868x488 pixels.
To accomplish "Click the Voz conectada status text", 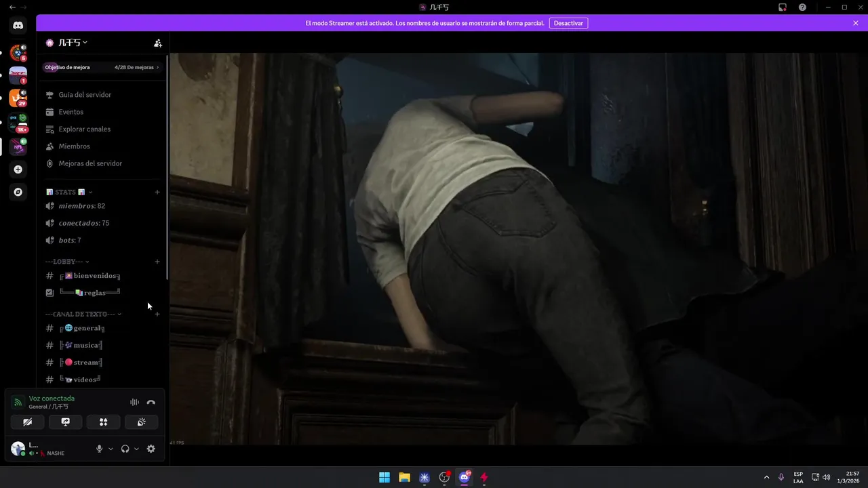I will click(x=52, y=399).
